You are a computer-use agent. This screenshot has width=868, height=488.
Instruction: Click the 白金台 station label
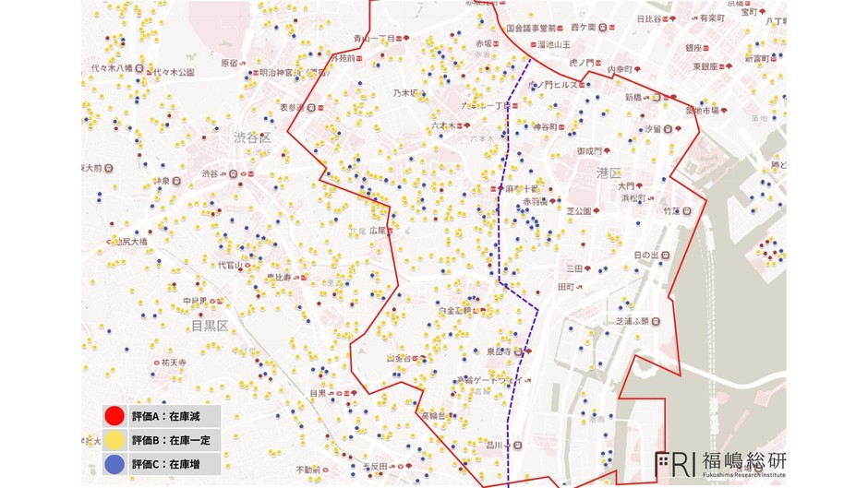399,359
